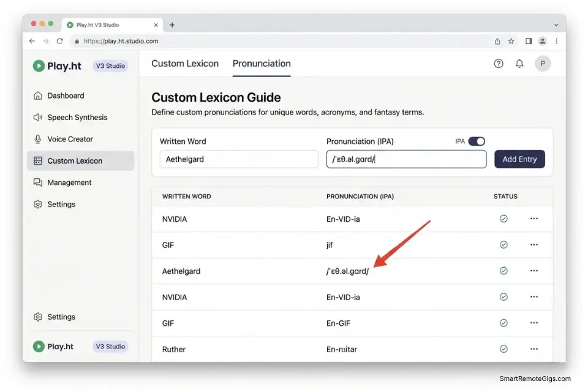Open notifications bell
The height and width of the screenshot is (392, 588).
(x=519, y=64)
